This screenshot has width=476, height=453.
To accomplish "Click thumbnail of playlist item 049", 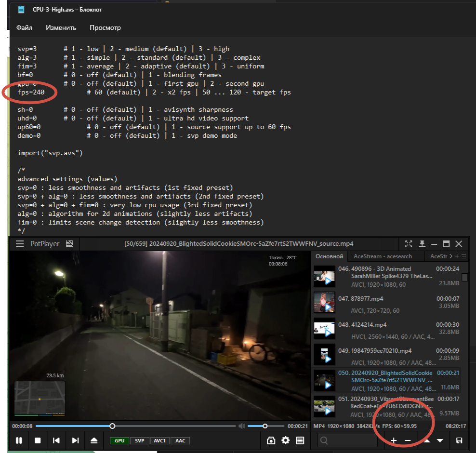I will click(x=324, y=354).
